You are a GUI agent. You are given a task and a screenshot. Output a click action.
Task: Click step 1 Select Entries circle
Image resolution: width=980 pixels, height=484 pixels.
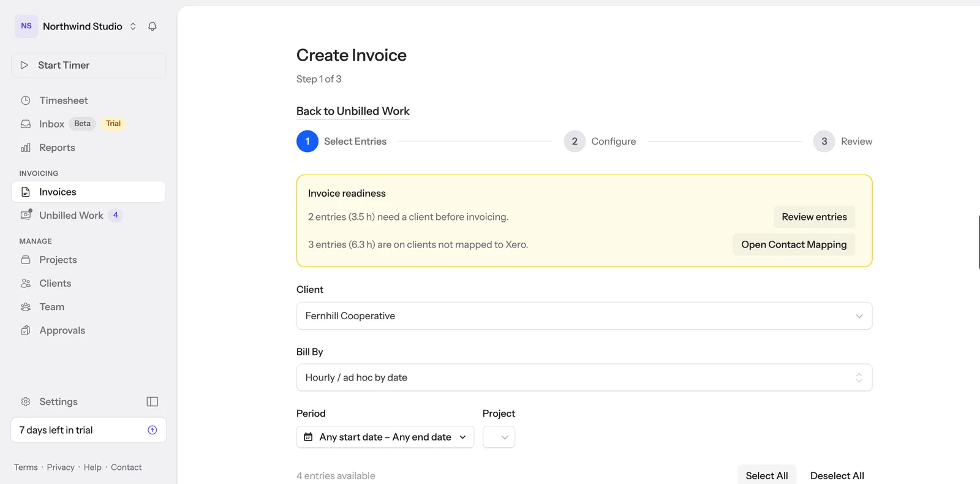coord(307,142)
